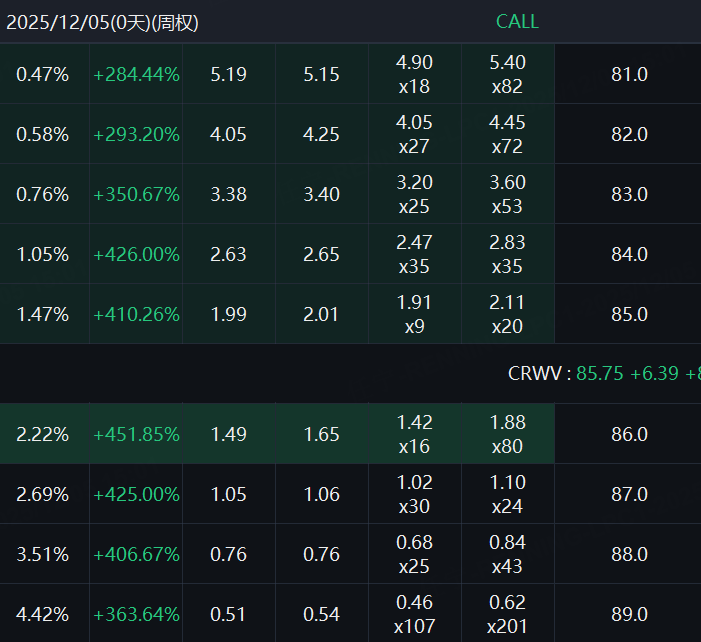Screen dimensions: 701x642
Task: Click the +284.44% change cell
Action: tap(136, 74)
